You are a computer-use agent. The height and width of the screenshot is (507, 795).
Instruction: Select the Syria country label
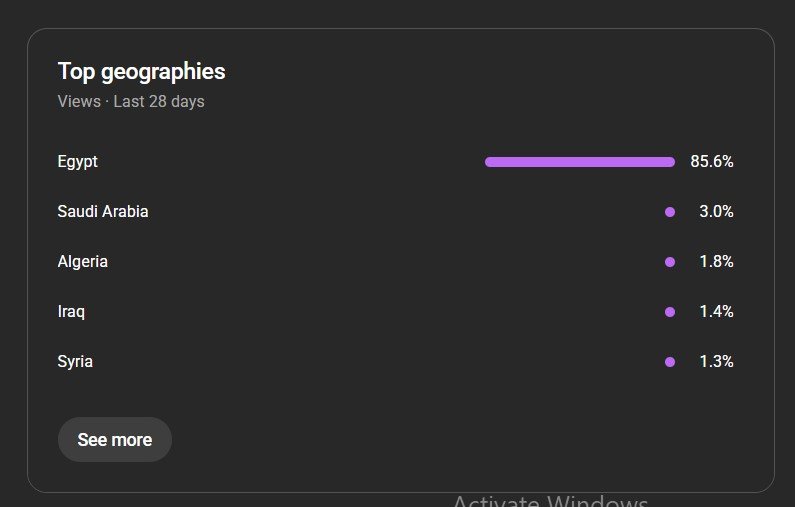[75, 362]
